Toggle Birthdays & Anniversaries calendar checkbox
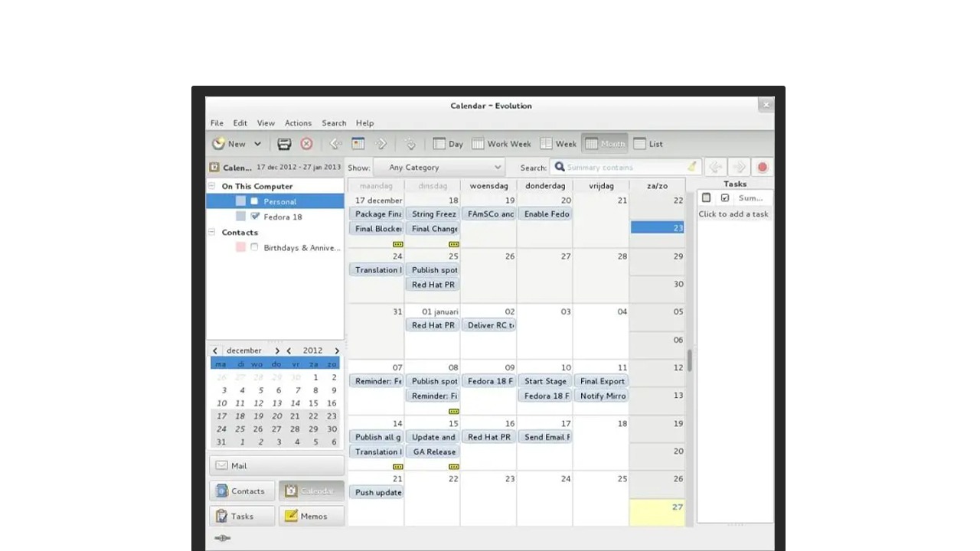Viewport: 980px width, 551px height. (x=255, y=247)
